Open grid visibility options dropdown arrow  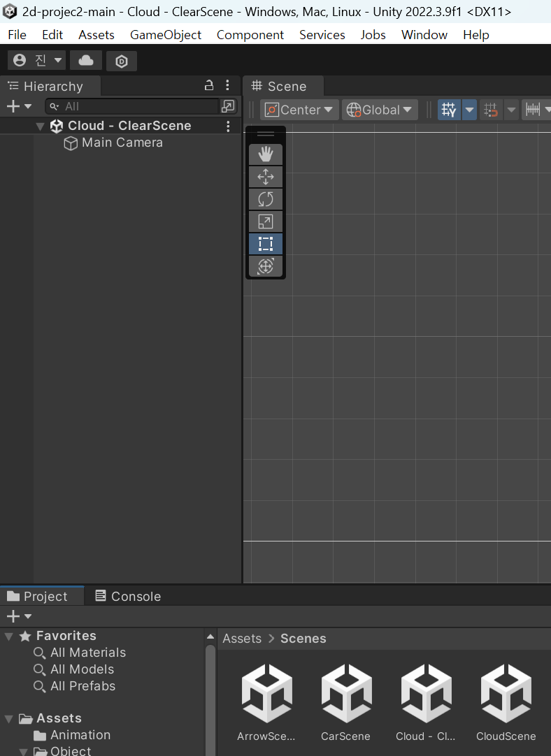[469, 110]
